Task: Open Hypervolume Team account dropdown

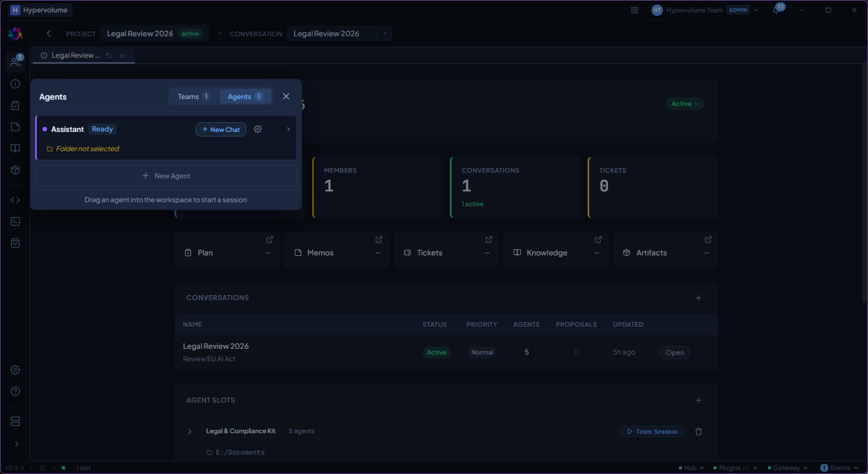Action: (705, 10)
